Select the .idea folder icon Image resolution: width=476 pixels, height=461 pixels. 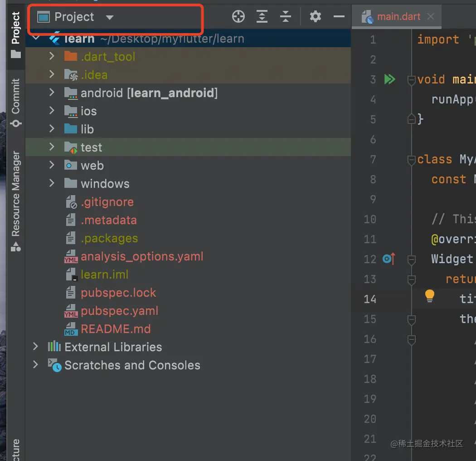tap(71, 74)
